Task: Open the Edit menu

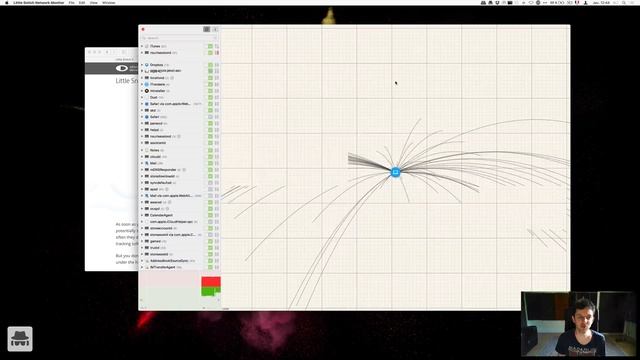Action: point(82,2)
